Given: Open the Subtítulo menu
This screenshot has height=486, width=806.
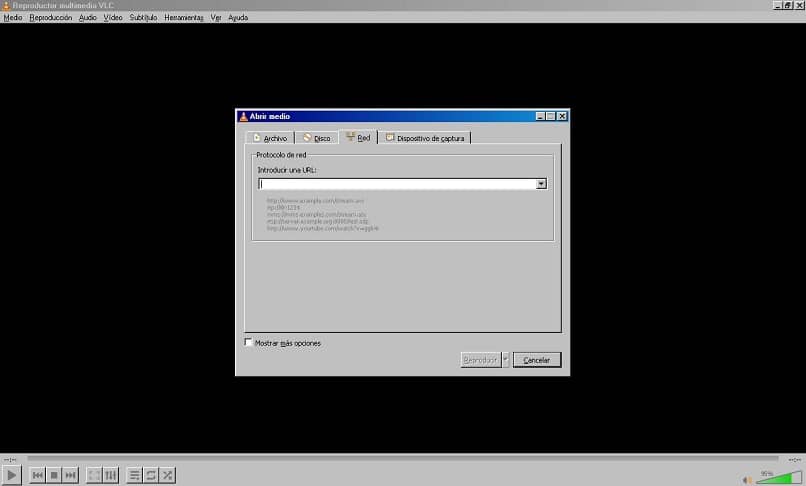Looking at the screenshot, I should [x=143, y=17].
